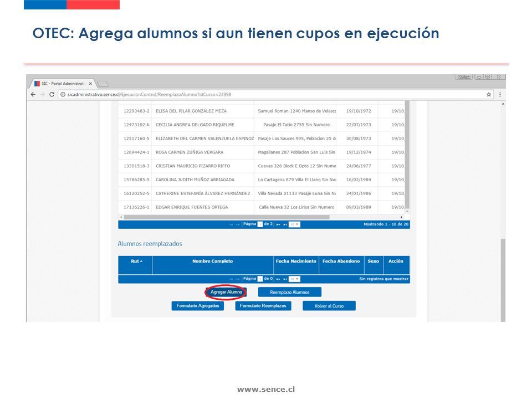Screen dimensions: 532x399
Task: Click the browser back arrow
Action: (33, 94)
